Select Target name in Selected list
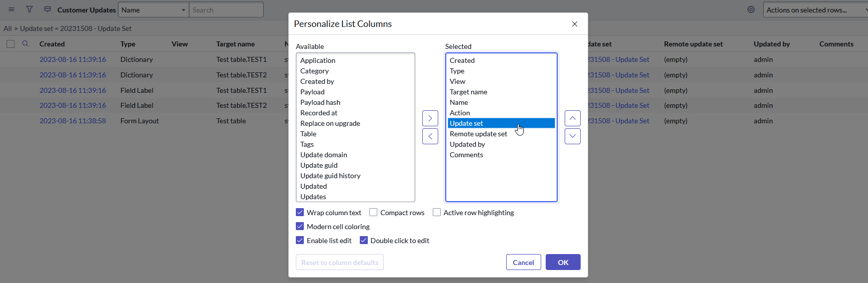868x283 pixels. [x=501, y=92]
